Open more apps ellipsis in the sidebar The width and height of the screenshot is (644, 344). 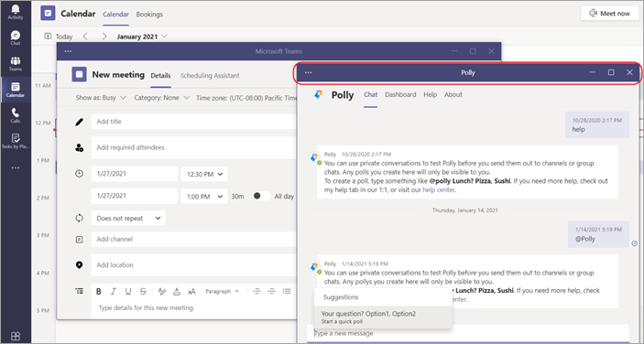coord(16,167)
